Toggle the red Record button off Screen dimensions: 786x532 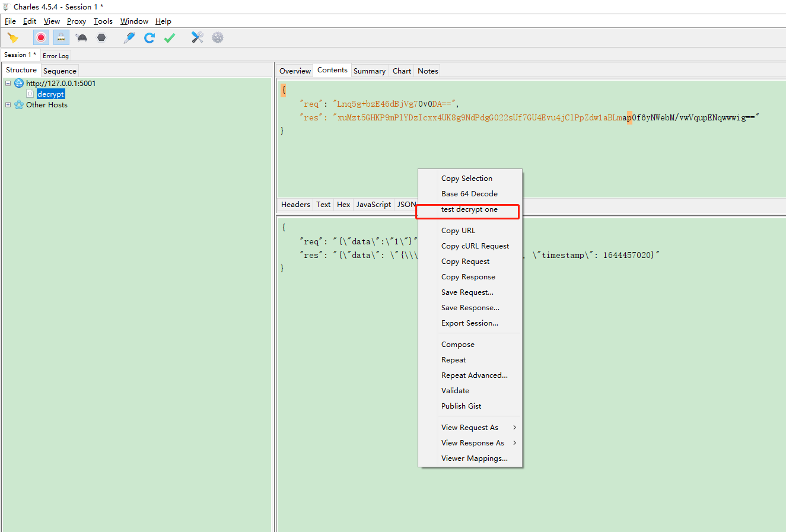(41, 38)
